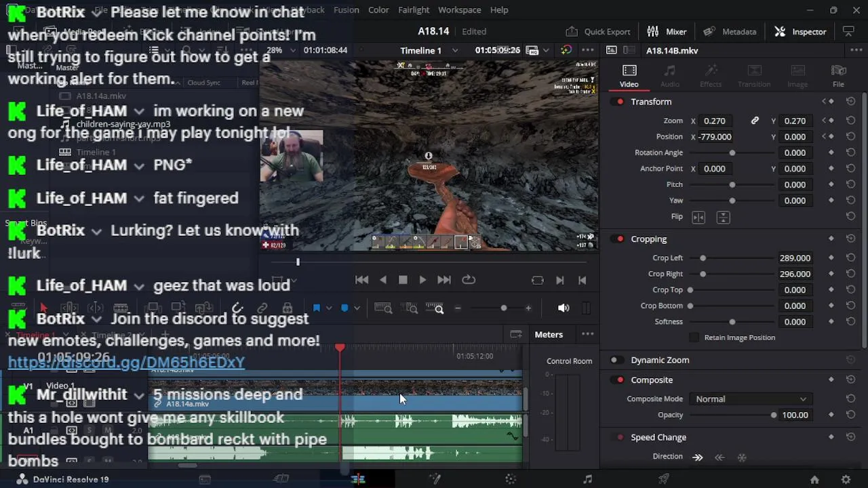
Task: Switch to the Cut page icon
Action: 281,479
